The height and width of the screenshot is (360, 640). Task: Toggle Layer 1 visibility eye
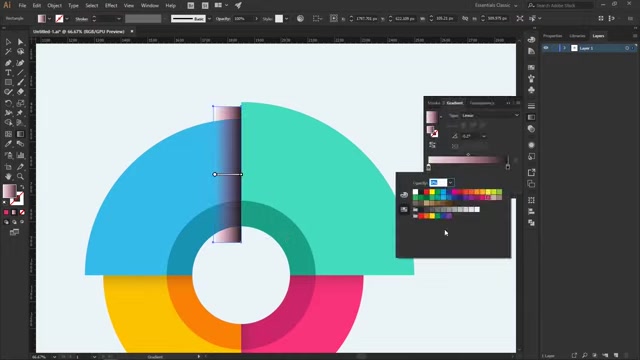[546, 48]
